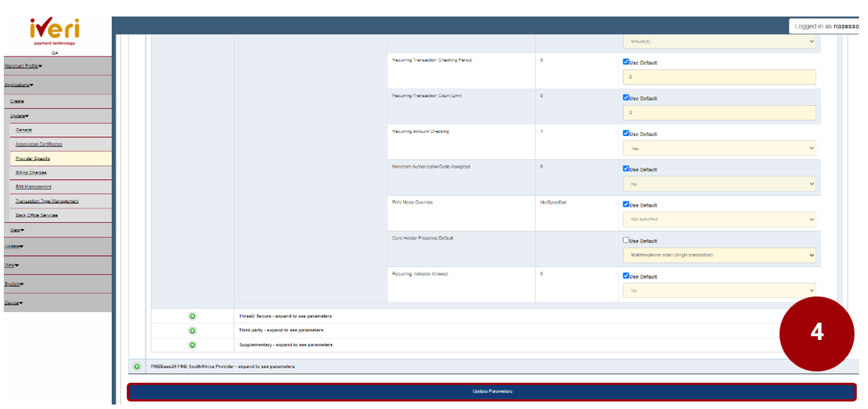This screenshot has width=868, height=409.
Task: Enable Use Default for Card Holder Presence
Action: point(626,241)
